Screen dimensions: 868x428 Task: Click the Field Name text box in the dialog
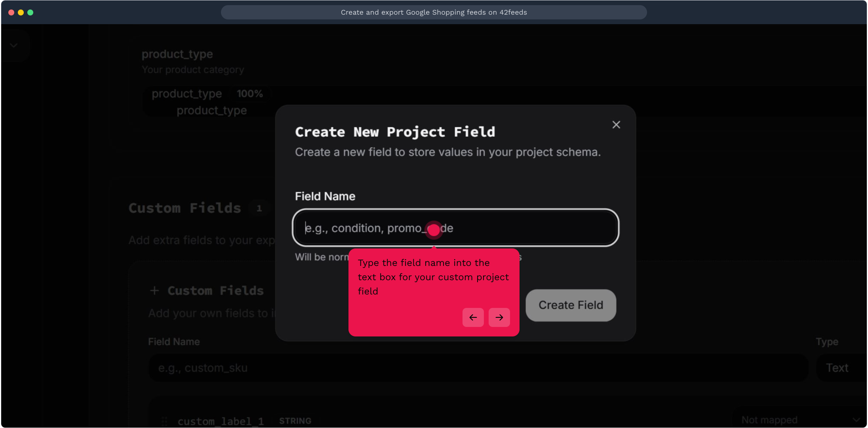pyautogui.click(x=455, y=228)
